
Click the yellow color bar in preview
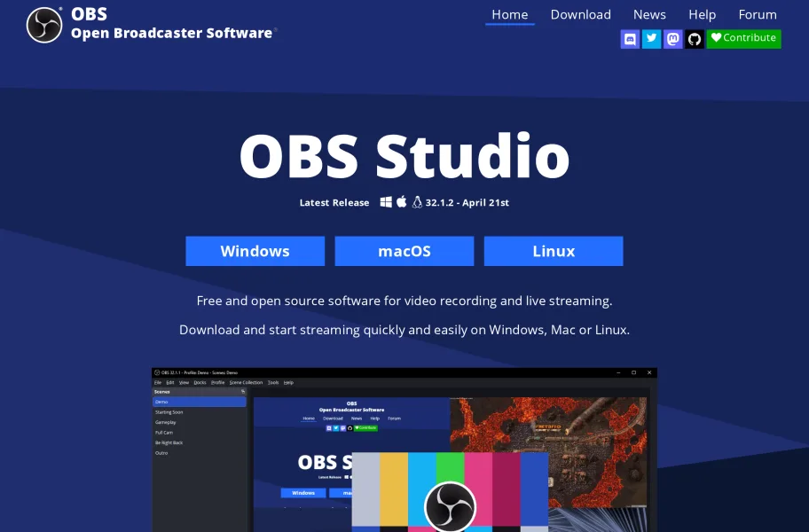(394, 489)
